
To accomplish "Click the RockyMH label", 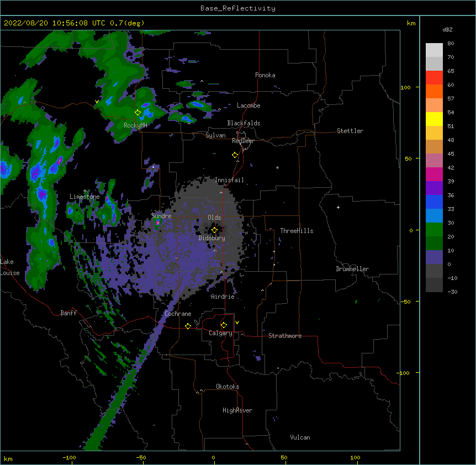I will coord(135,125).
